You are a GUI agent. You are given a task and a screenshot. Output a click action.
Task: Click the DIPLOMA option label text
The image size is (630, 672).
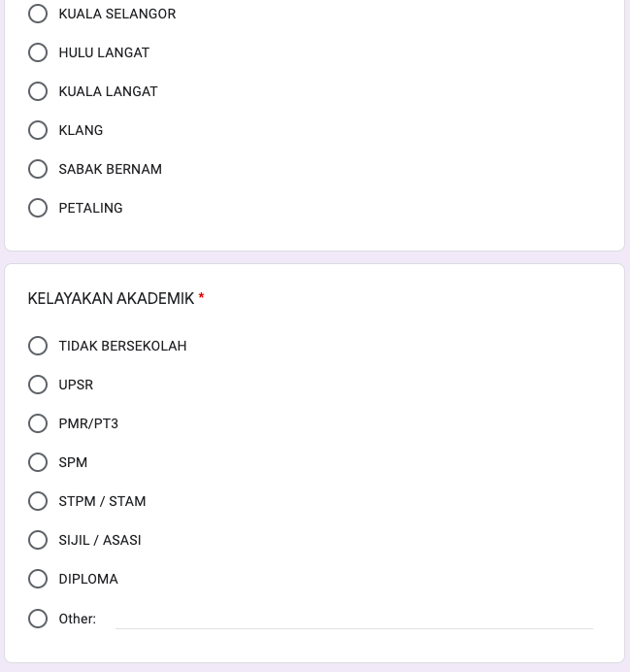click(88, 579)
